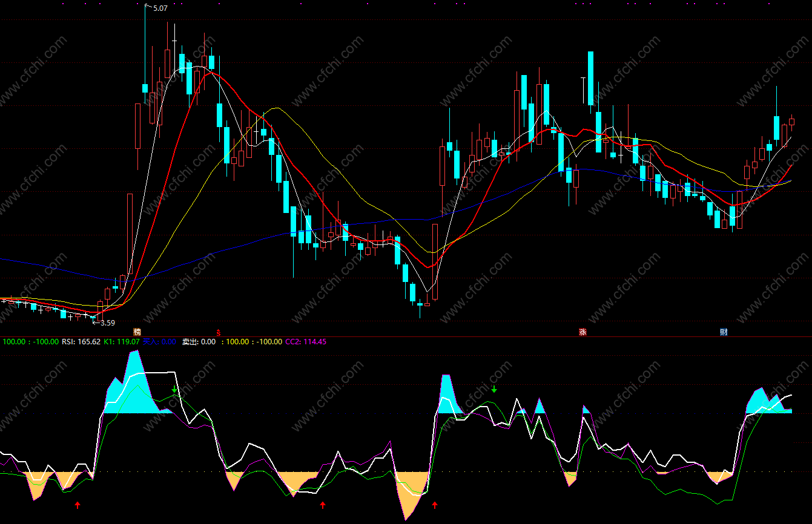Select the 卖出: 0.00 sell signal label

(199, 342)
